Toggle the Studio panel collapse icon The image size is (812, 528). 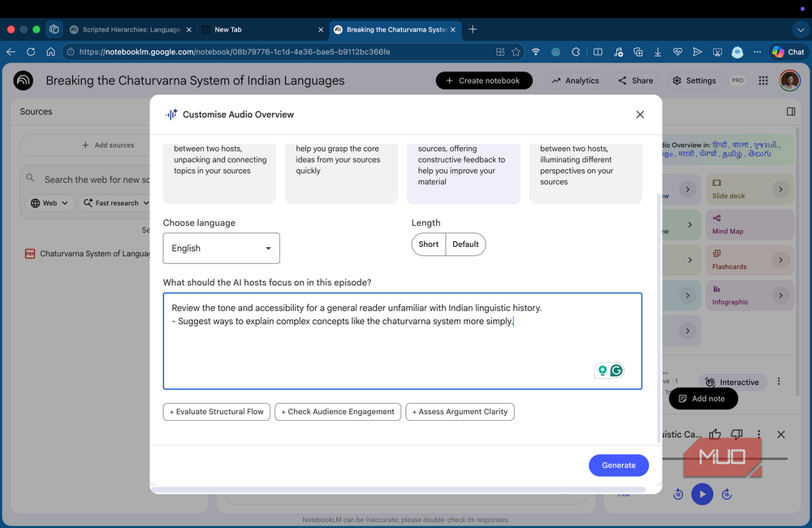(x=791, y=111)
